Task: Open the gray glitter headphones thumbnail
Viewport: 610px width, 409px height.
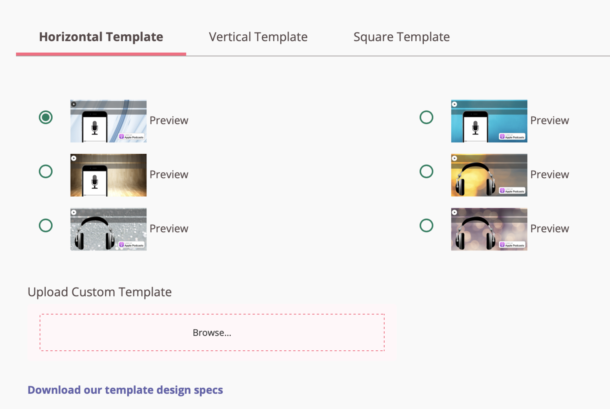Action: point(108,229)
